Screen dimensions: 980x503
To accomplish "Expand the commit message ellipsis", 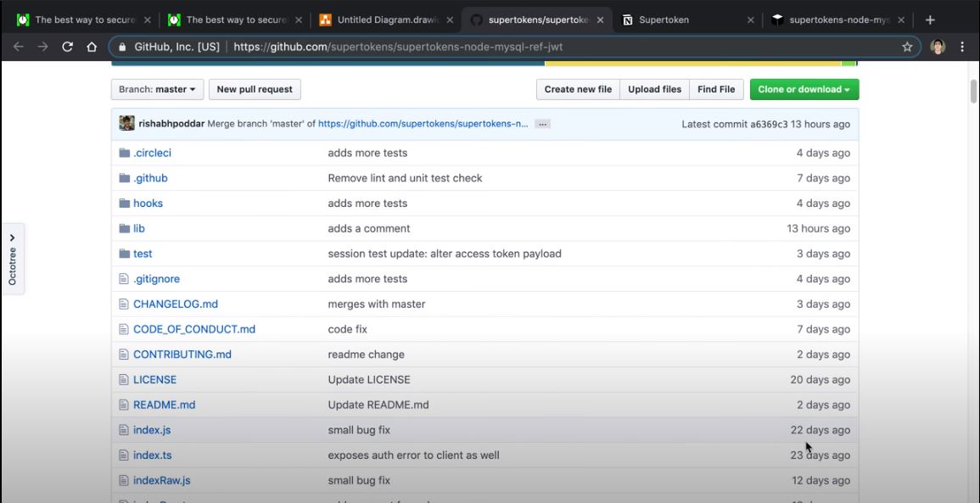I will coord(543,124).
